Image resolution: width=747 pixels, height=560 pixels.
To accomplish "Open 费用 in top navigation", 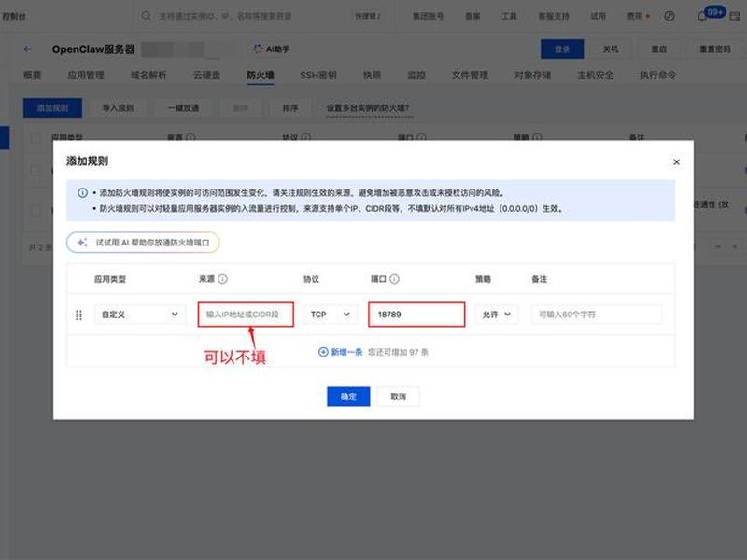I will tap(636, 16).
